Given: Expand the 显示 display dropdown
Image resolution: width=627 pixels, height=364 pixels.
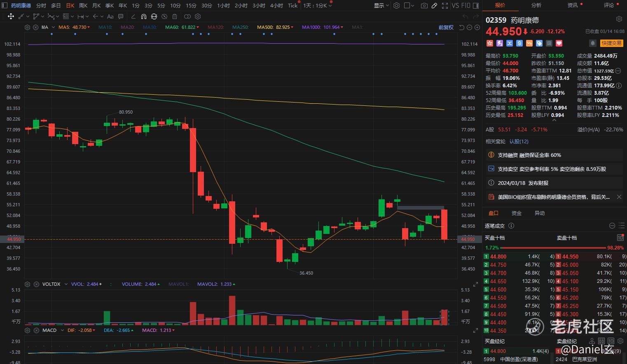Looking at the screenshot, I should [388, 5].
